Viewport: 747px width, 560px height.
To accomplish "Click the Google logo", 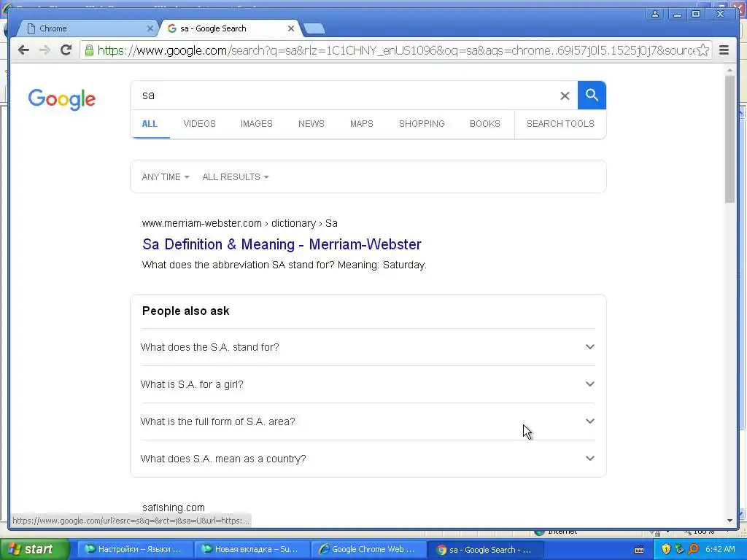I will coord(62,99).
